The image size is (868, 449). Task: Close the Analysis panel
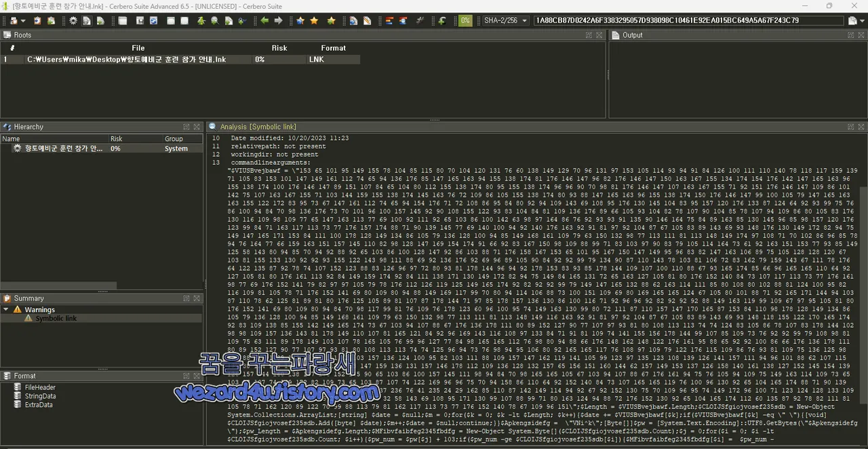[x=861, y=127]
